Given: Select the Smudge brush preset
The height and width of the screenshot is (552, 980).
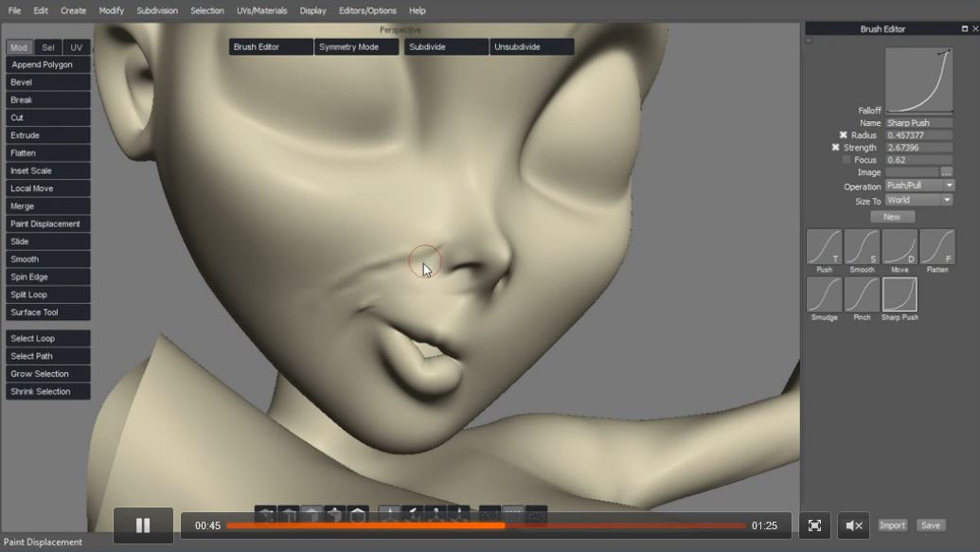Looking at the screenshot, I should (x=824, y=294).
